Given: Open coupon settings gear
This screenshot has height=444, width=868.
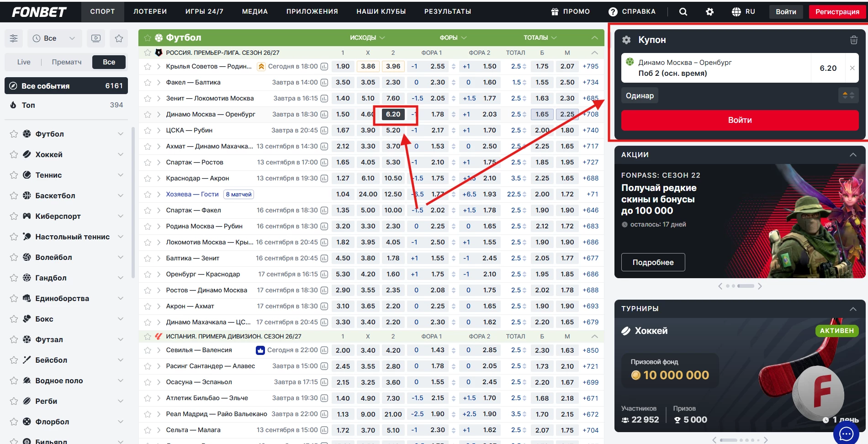Looking at the screenshot, I should (x=626, y=40).
